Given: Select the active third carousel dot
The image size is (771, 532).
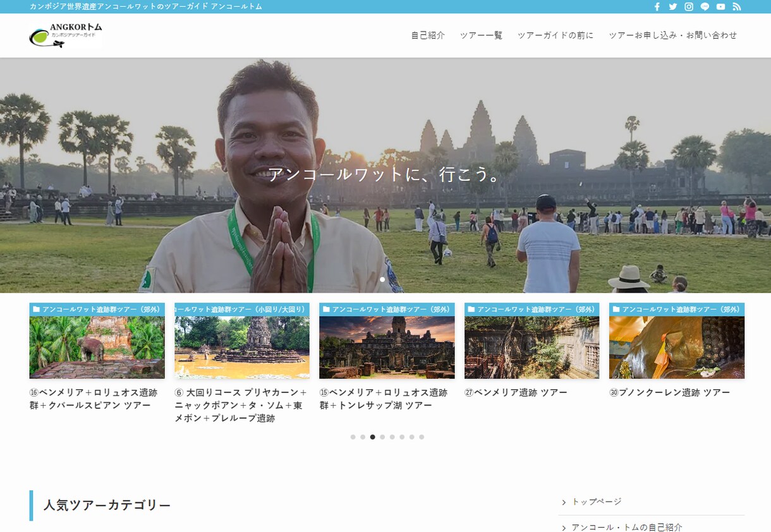Looking at the screenshot, I should point(372,437).
